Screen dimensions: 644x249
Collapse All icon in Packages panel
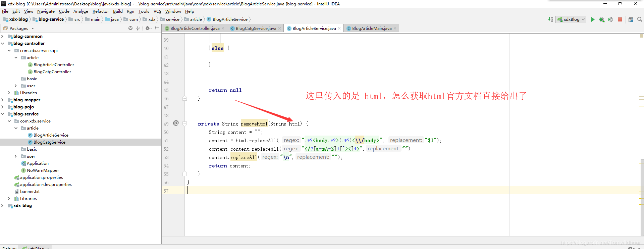click(x=138, y=28)
